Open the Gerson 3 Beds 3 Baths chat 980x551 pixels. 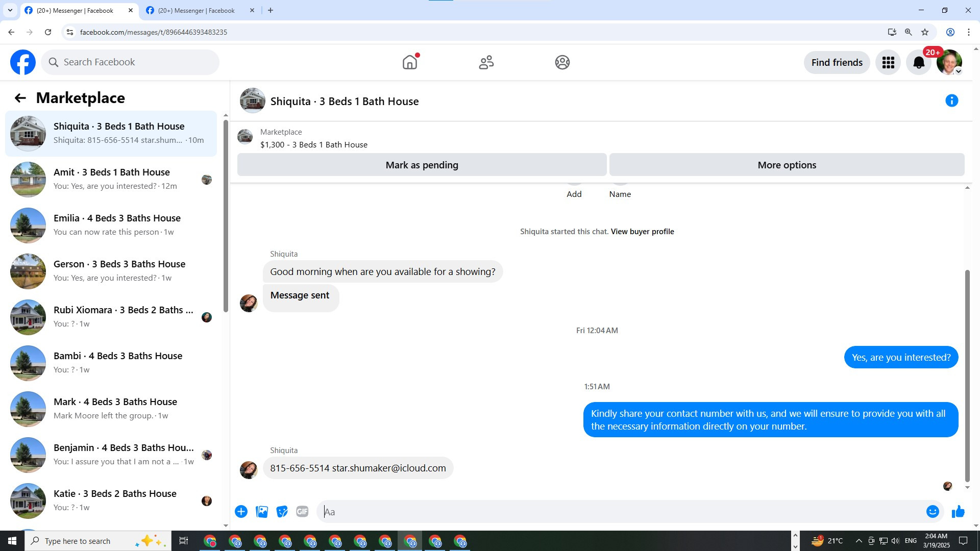pyautogui.click(x=111, y=271)
